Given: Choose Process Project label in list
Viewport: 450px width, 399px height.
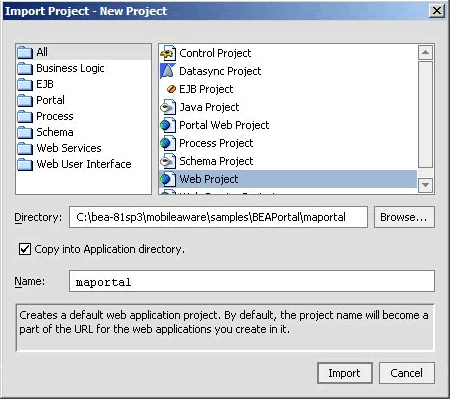Looking at the screenshot, I should [216, 143].
